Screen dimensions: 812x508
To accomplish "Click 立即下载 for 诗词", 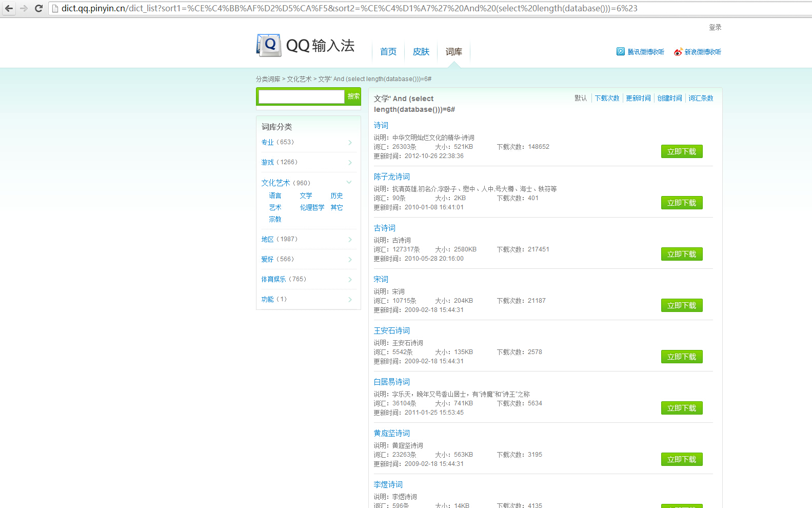I will tap(682, 151).
